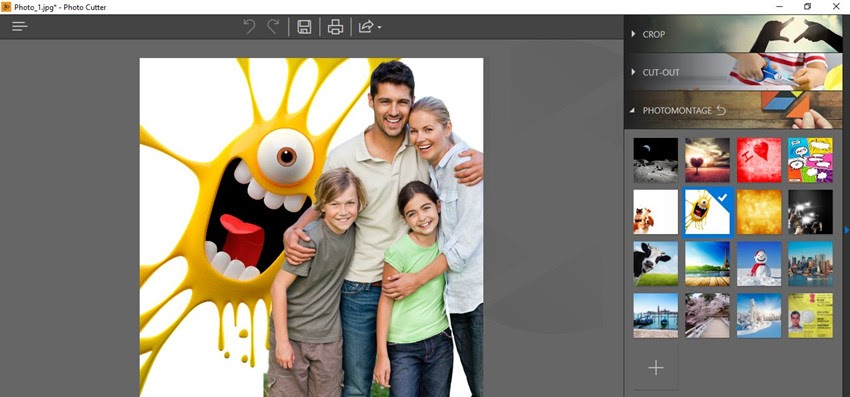Image resolution: width=850 pixels, height=397 pixels.
Task: Expand the CUT-OUT section
Action: (733, 72)
